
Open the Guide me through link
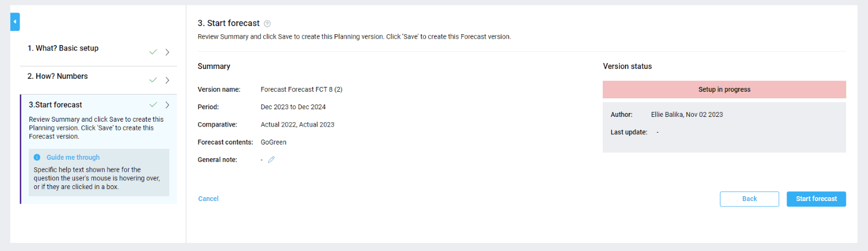73,158
